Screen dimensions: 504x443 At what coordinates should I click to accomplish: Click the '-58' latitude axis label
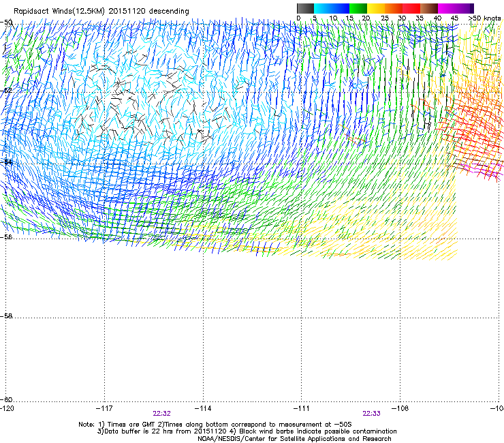[6, 316]
